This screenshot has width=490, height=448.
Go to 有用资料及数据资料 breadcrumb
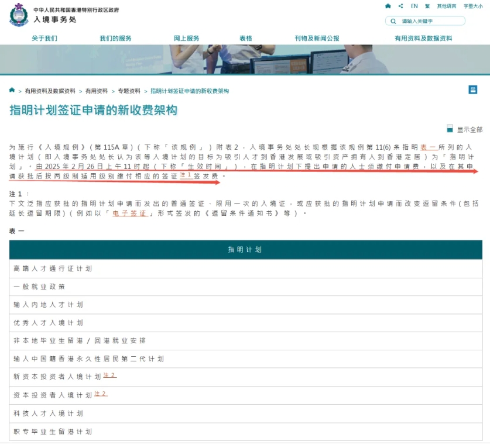[50, 91]
